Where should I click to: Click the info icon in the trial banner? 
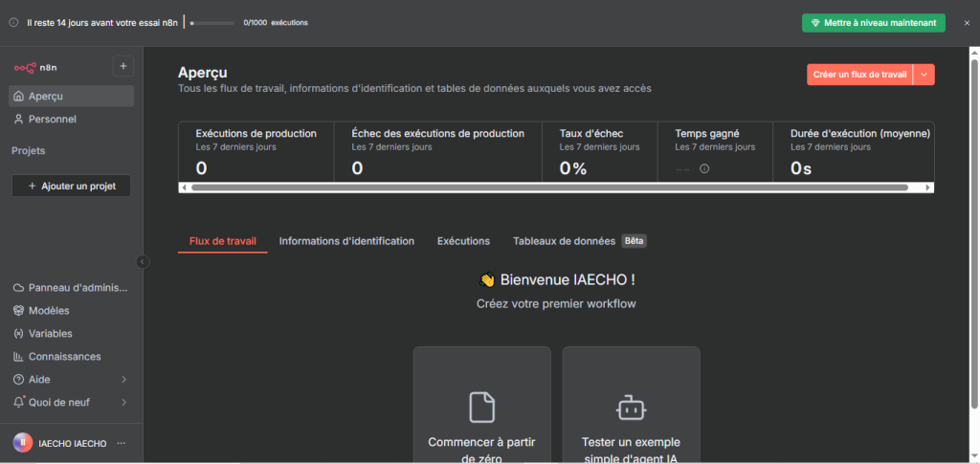point(13,22)
